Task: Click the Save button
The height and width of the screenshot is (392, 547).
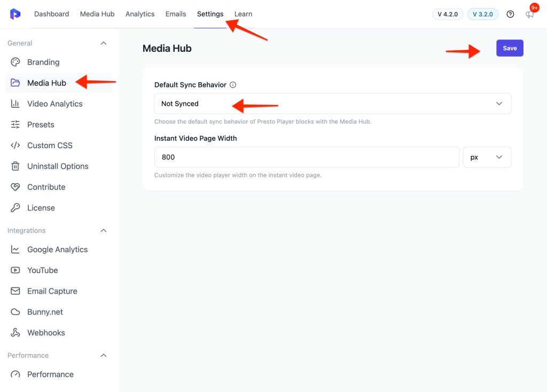Action: (510, 48)
